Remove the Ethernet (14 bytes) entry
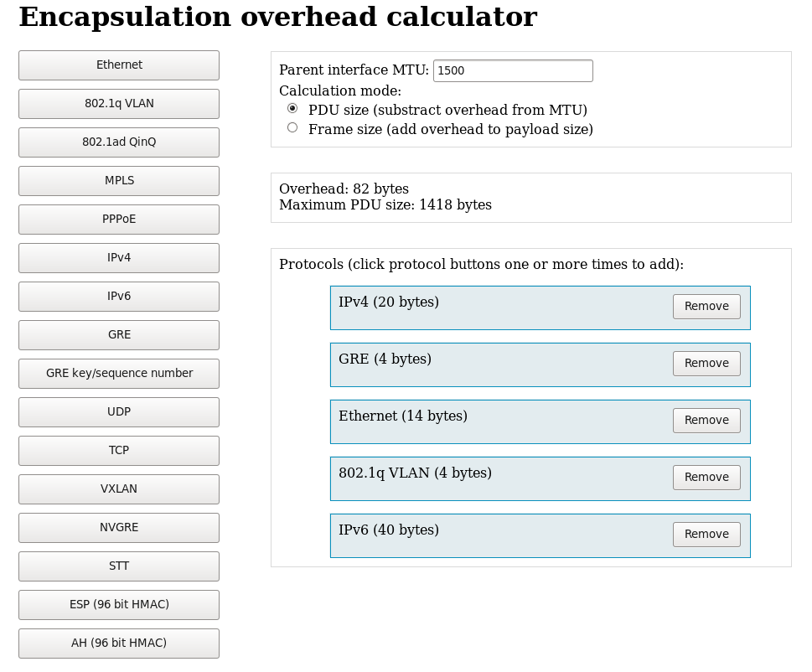 tap(706, 421)
